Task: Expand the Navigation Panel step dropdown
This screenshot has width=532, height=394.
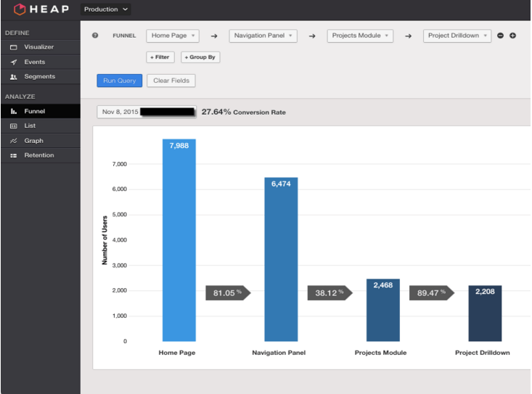Action: (263, 36)
